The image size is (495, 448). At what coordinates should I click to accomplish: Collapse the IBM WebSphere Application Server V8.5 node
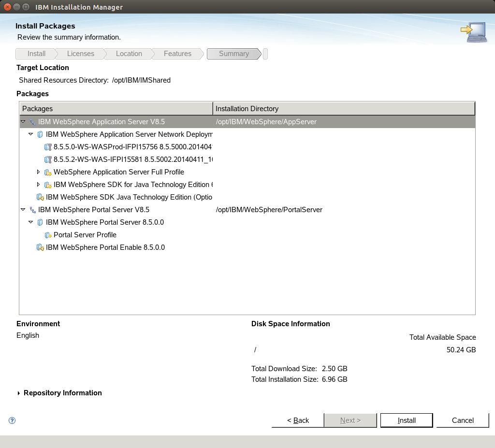click(x=23, y=122)
